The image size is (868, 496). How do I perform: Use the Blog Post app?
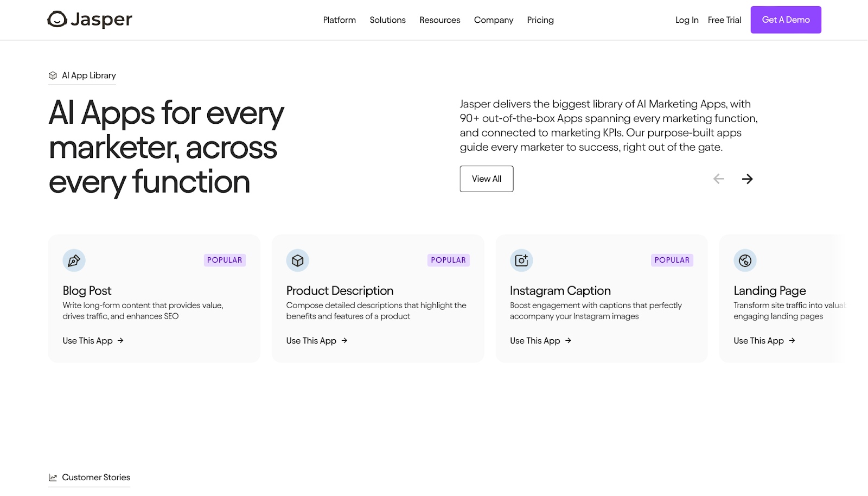(x=93, y=341)
